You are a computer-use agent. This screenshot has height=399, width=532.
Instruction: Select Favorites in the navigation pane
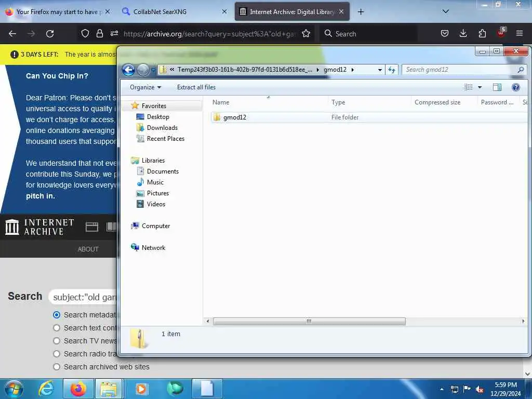click(154, 106)
